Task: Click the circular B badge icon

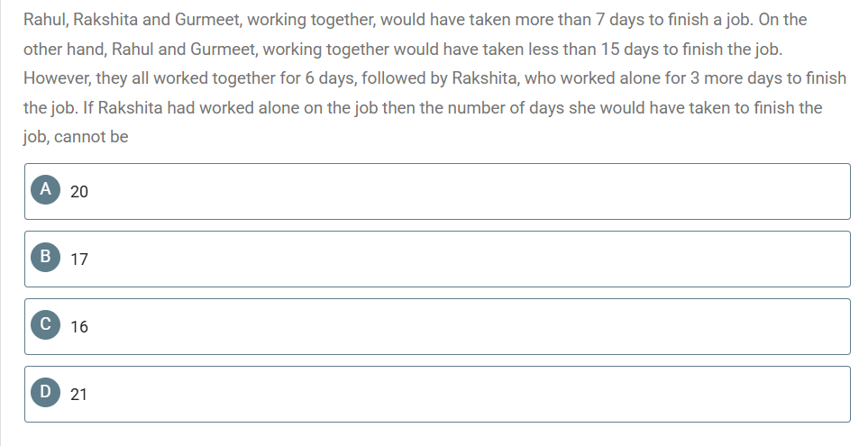Action: click(x=45, y=258)
